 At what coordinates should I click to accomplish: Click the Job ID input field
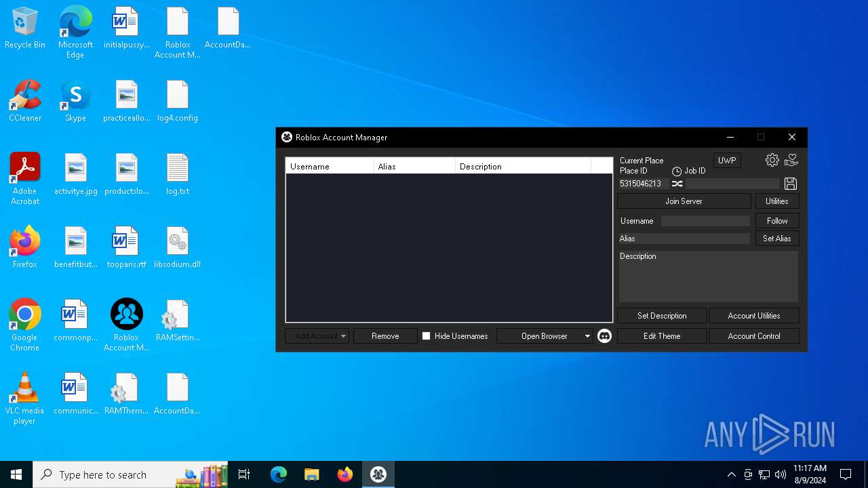[733, 184]
